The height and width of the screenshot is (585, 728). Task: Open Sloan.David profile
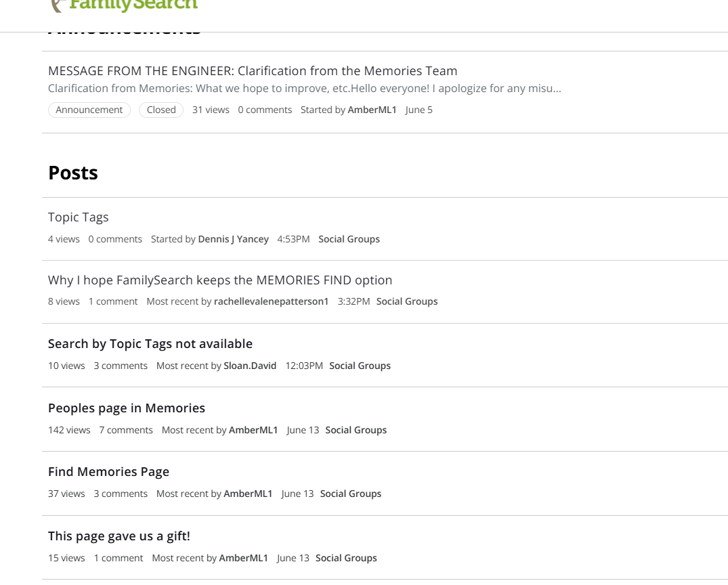[x=250, y=366]
